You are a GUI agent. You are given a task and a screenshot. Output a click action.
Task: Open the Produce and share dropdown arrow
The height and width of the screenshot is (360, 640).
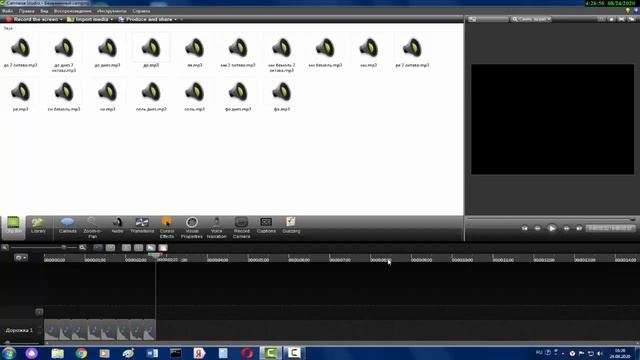[x=176, y=19]
